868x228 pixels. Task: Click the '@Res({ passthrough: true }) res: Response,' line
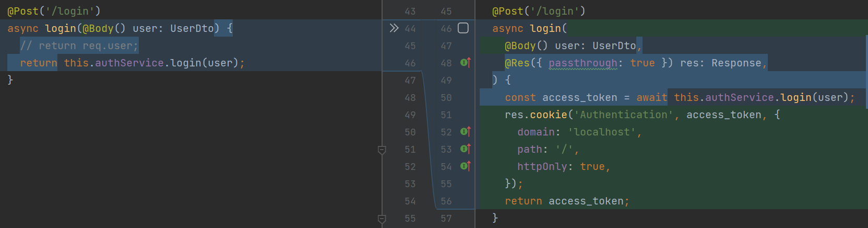click(x=636, y=63)
